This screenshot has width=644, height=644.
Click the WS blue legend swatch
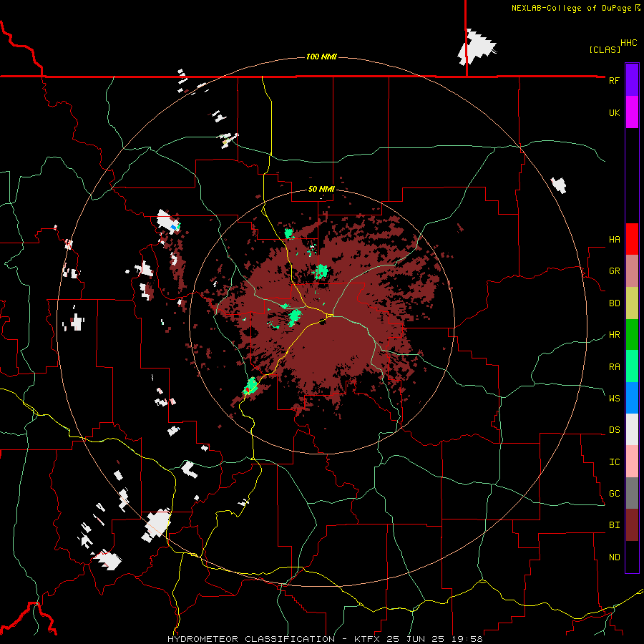click(632, 398)
